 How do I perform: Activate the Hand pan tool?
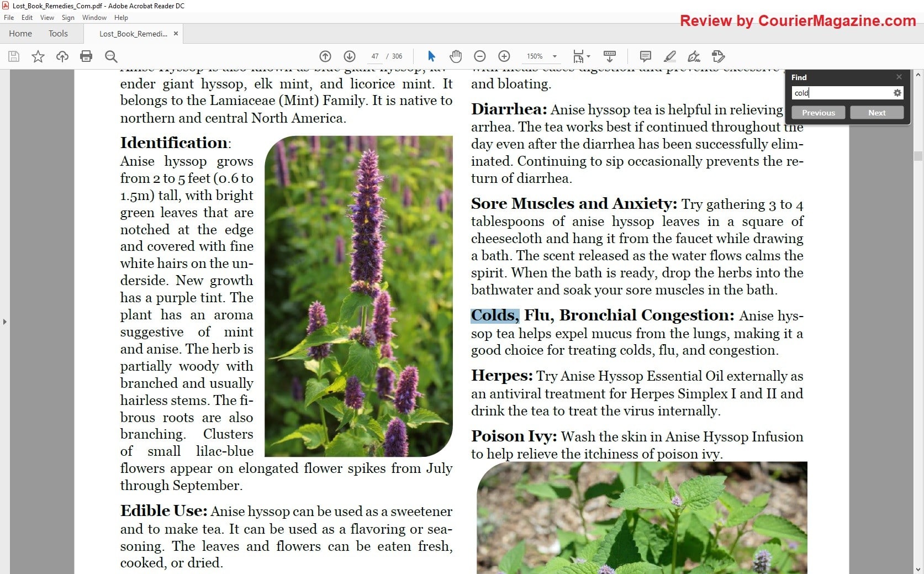[x=455, y=56]
